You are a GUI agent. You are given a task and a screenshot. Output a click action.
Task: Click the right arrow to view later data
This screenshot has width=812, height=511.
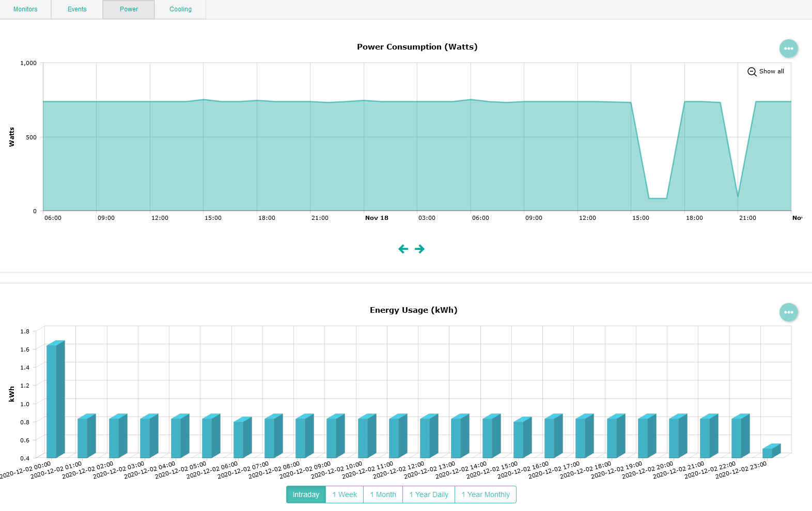click(420, 249)
